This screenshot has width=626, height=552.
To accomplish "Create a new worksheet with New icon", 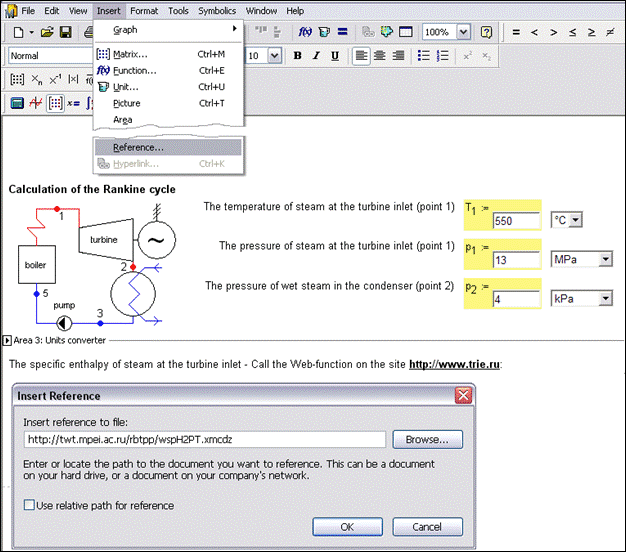I will point(18,32).
